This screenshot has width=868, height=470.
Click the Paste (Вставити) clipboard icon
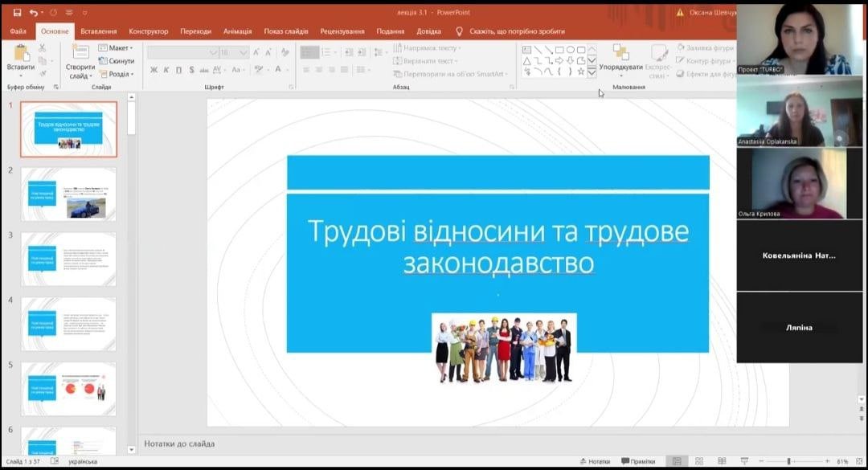[21, 53]
